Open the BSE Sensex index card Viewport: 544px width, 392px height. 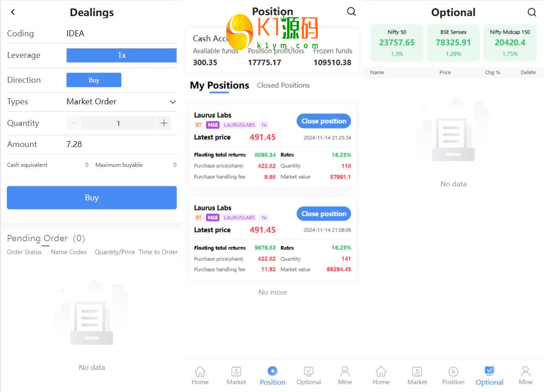(453, 43)
